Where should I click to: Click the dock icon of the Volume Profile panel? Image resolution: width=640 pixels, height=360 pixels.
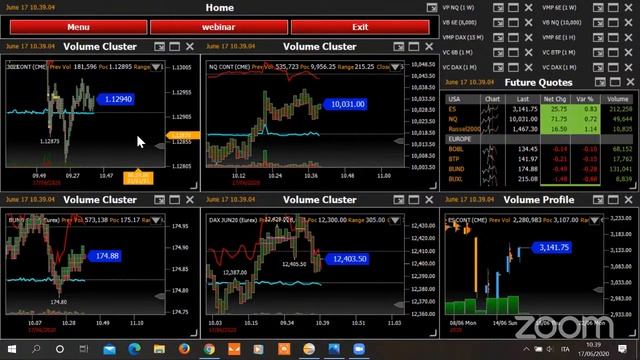point(598,200)
